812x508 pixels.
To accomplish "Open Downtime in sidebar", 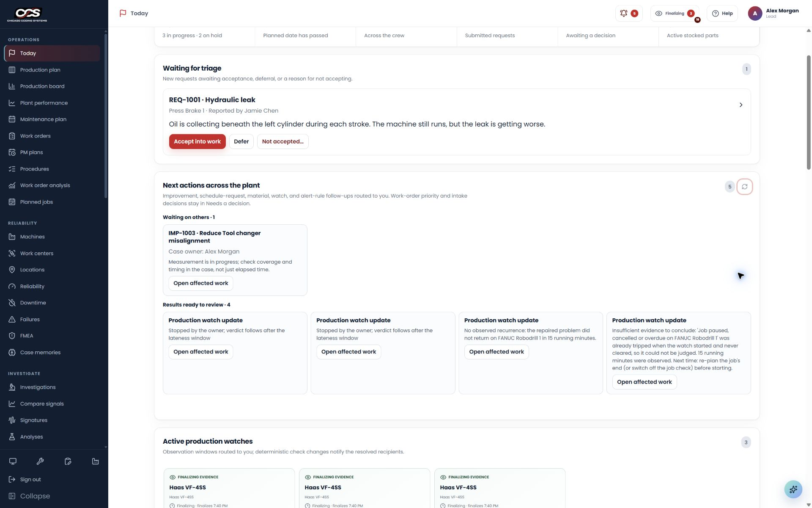I will click(52, 303).
